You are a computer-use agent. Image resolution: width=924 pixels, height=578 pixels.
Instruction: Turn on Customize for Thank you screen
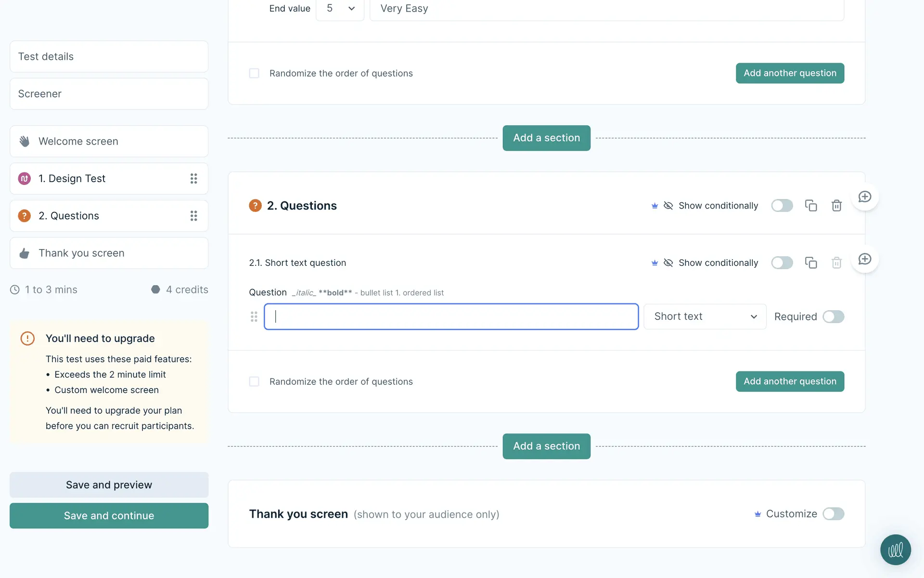pos(833,514)
